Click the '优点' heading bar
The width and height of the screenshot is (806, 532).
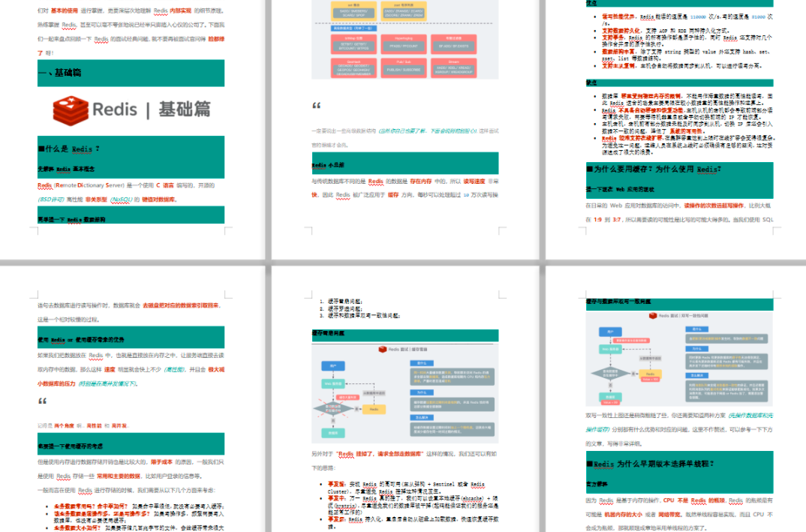point(680,3)
